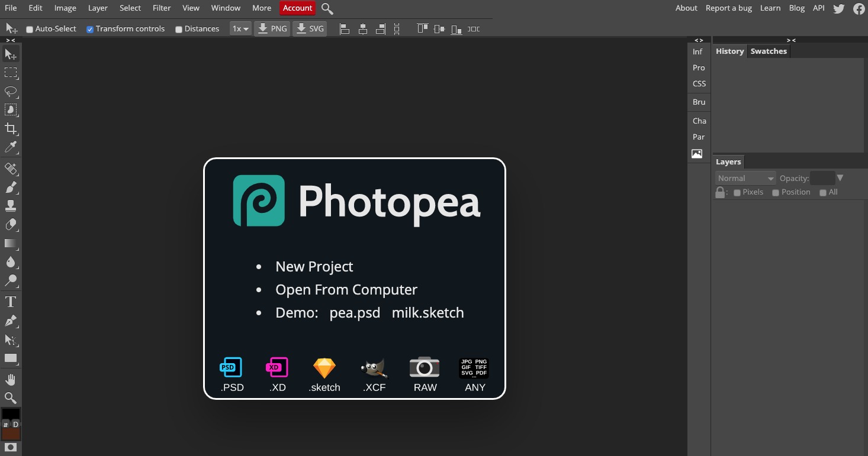Open the Normal blend mode dropdown
This screenshot has height=456, width=868.
(x=745, y=178)
